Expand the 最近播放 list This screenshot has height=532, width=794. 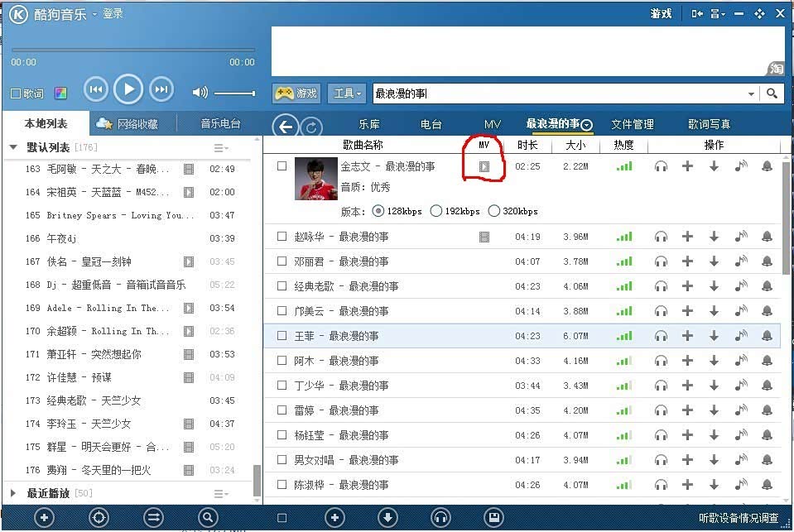coord(13,493)
